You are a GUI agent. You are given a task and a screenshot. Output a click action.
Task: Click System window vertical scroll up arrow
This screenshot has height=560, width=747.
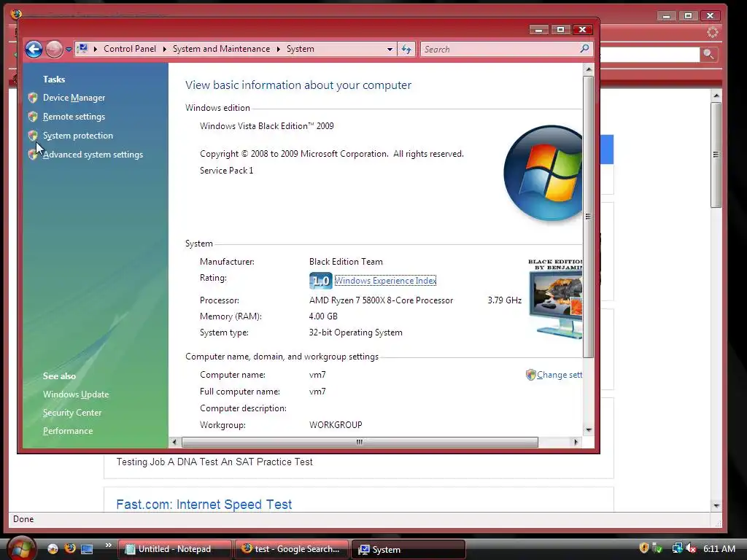(x=589, y=69)
